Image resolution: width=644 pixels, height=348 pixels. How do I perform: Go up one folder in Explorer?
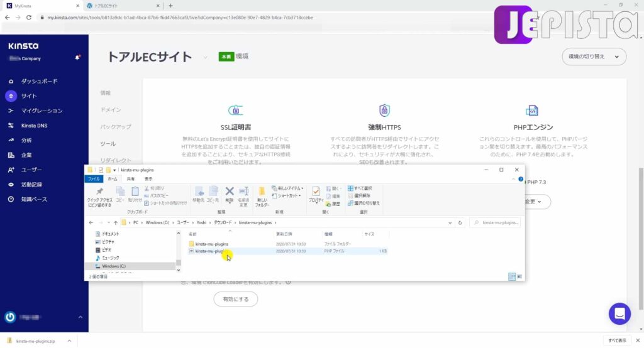click(116, 223)
